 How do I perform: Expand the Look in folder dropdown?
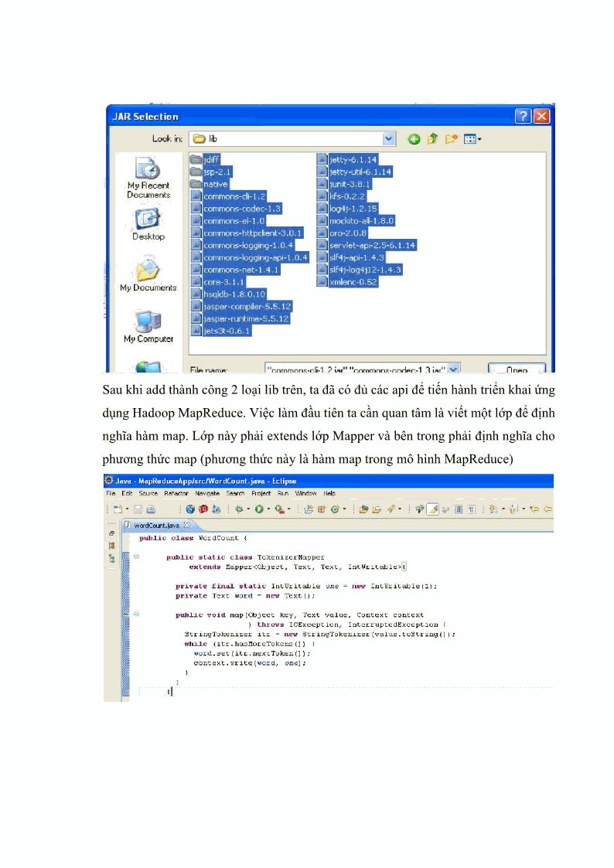tap(389, 139)
